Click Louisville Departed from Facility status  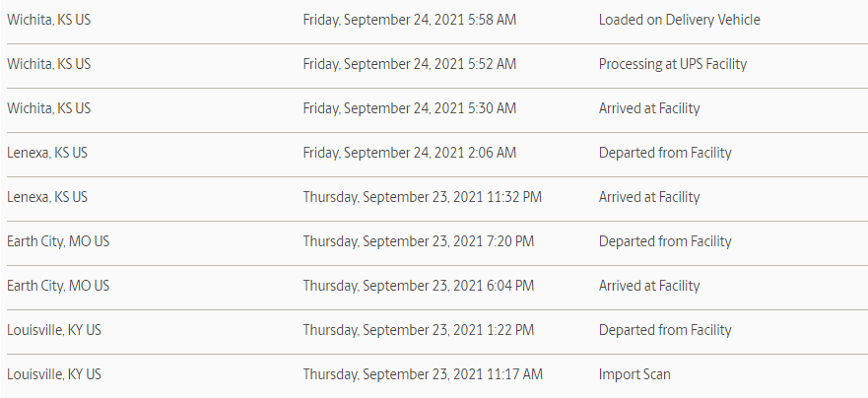pyautogui.click(x=665, y=330)
